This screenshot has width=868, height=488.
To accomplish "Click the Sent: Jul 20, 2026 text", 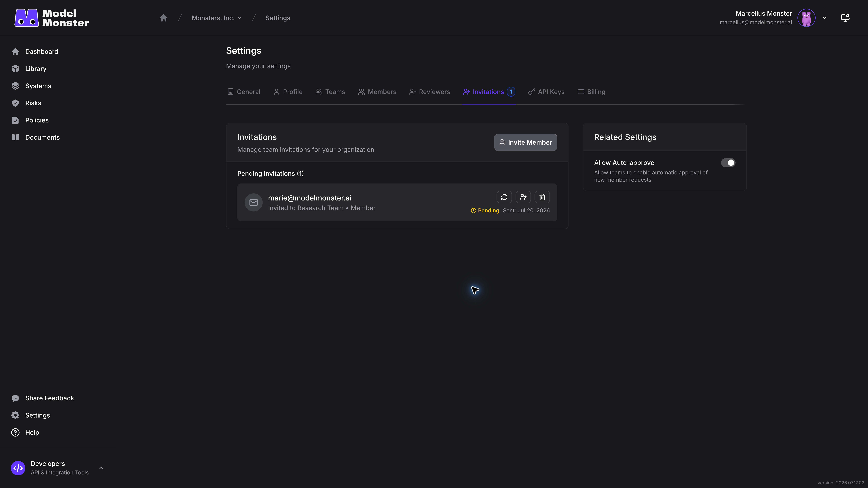I will 526,211.
